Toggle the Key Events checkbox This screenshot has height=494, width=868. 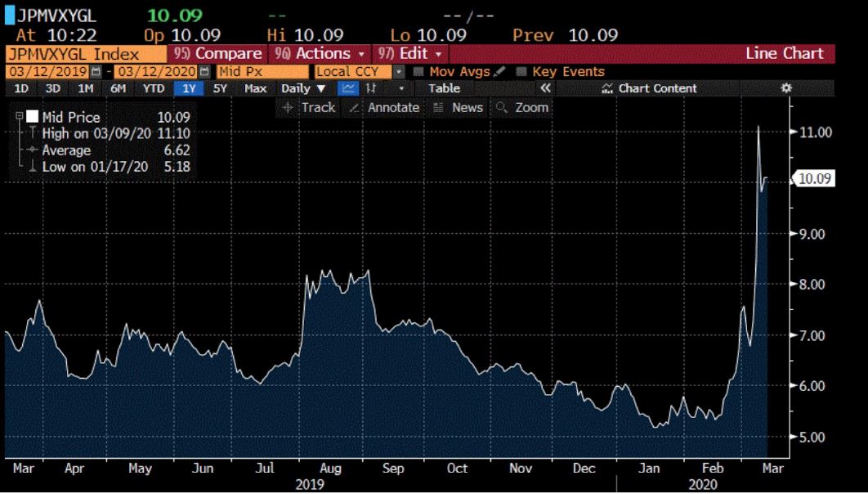click(521, 72)
